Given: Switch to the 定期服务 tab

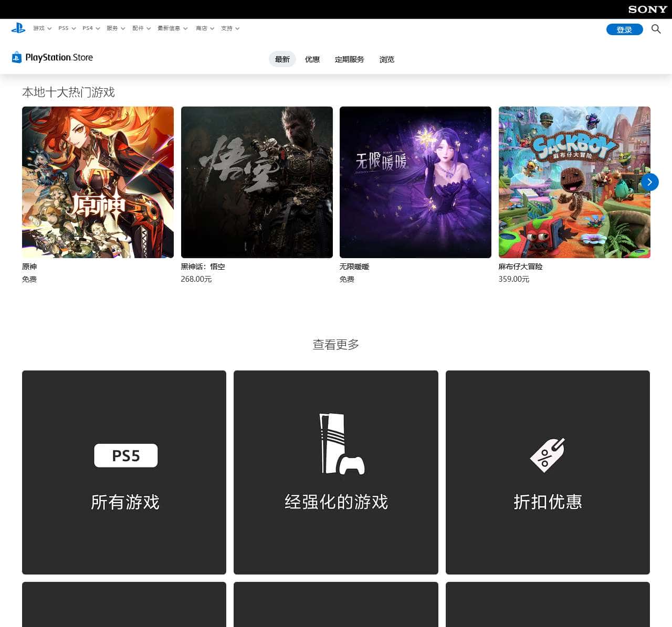Looking at the screenshot, I should pos(350,59).
